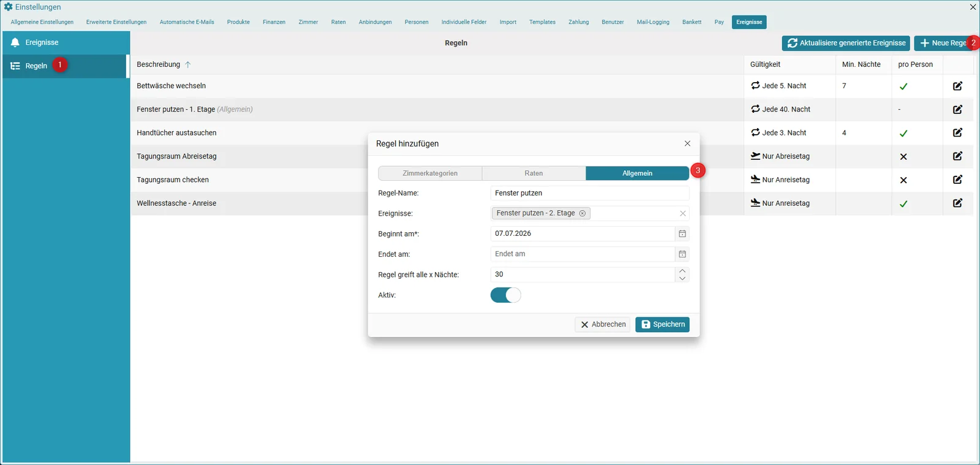The width and height of the screenshot is (980, 465).
Task: Open the Finanzen settings tab
Action: click(x=274, y=22)
